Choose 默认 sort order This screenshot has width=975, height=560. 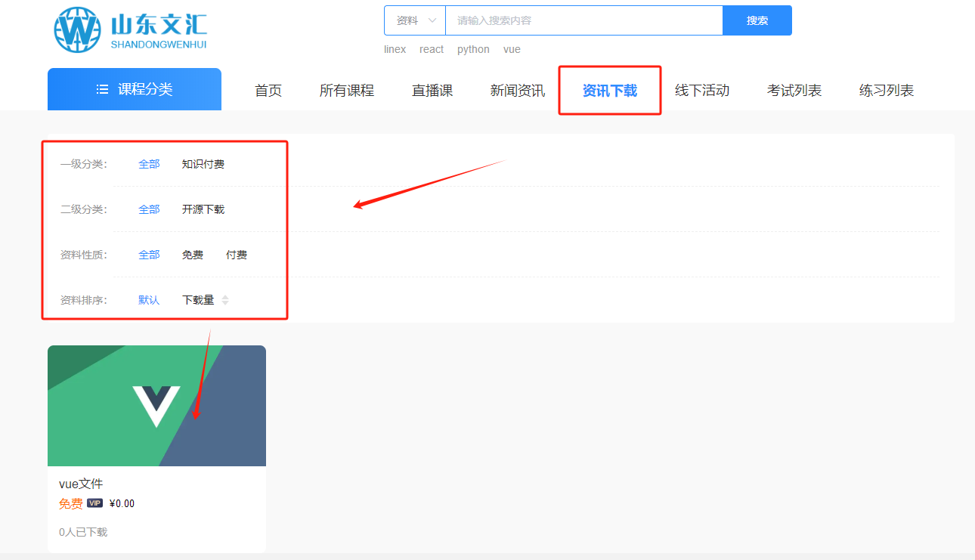tap(149, 300)
